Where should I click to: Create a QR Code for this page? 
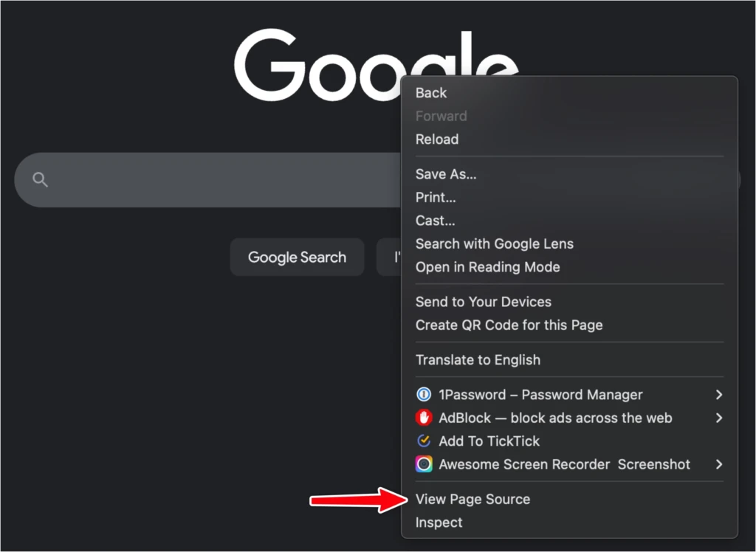tap(509, 325)
